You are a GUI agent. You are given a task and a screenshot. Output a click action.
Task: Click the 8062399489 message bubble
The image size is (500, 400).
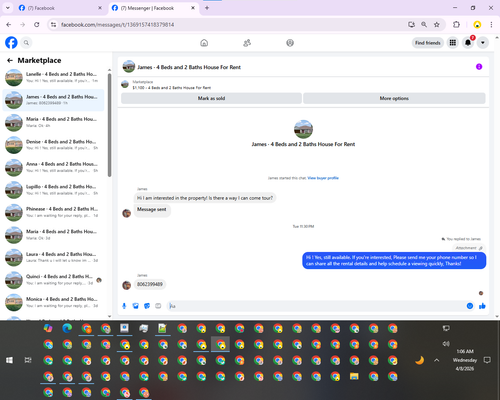[150, 284]
